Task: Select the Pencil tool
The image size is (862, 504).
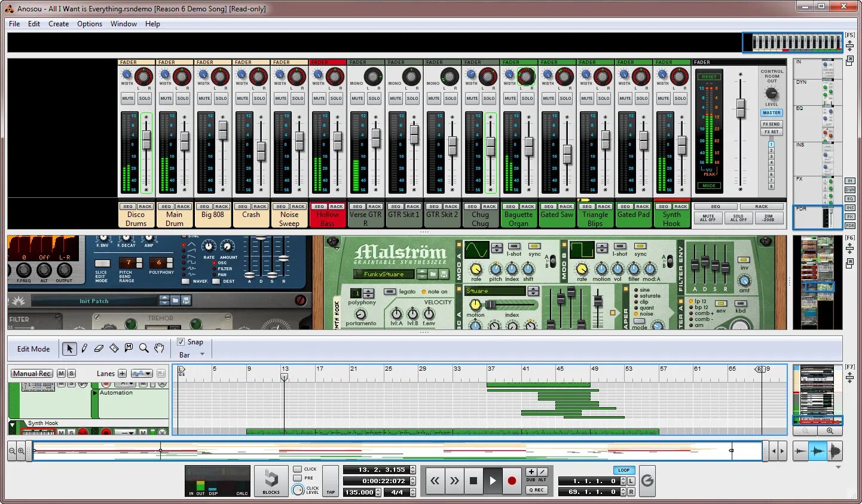Action: (x=84, y=348)
